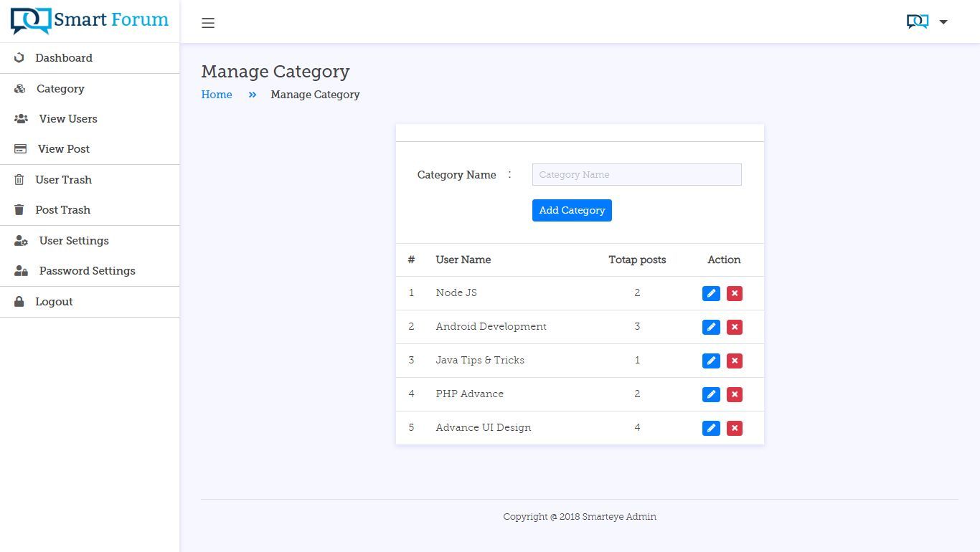This screenshot has height=552, width=980.
Task: Follow the Home breadcrumb link
Action: 217,95
